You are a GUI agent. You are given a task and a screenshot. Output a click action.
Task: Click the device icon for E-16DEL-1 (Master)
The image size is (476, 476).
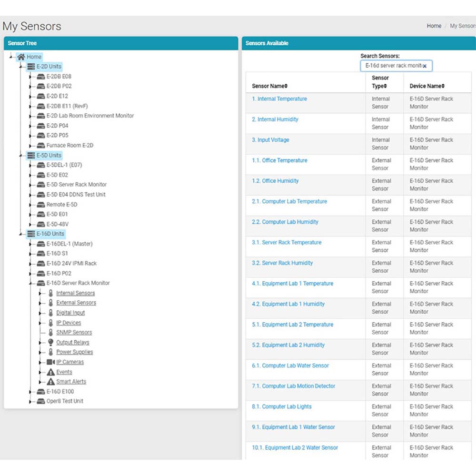(40, 244)
